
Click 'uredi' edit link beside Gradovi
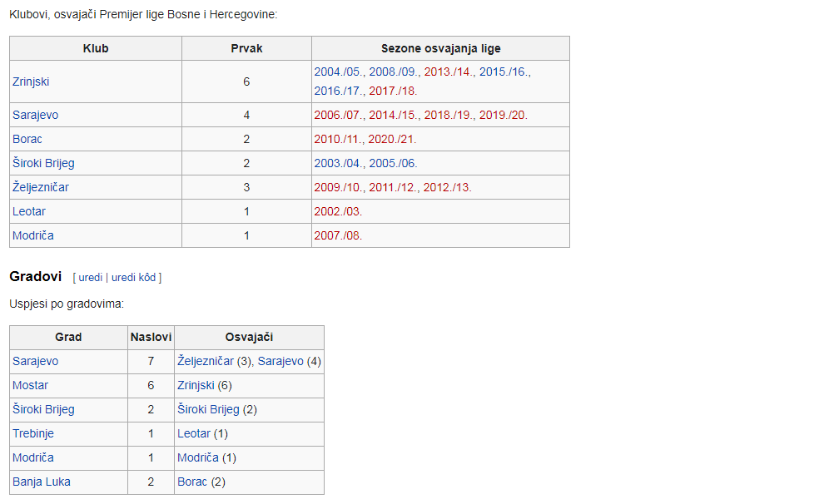(x=91, y=277)
